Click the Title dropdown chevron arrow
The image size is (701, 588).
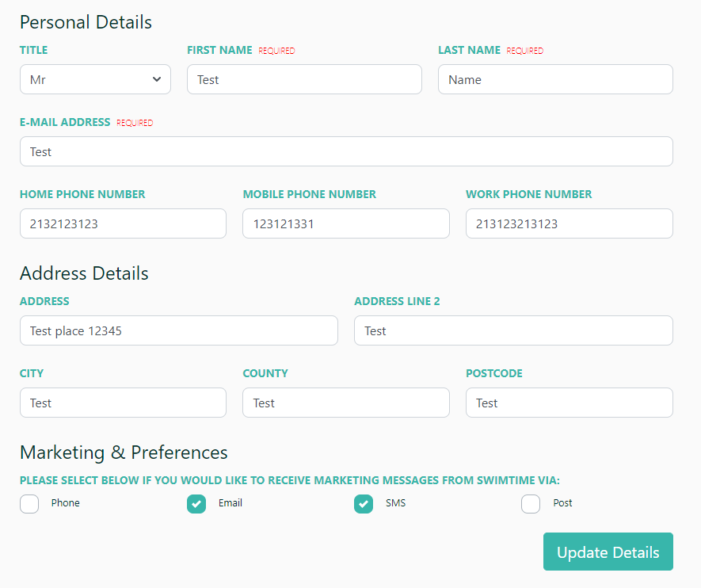point(157,79)
